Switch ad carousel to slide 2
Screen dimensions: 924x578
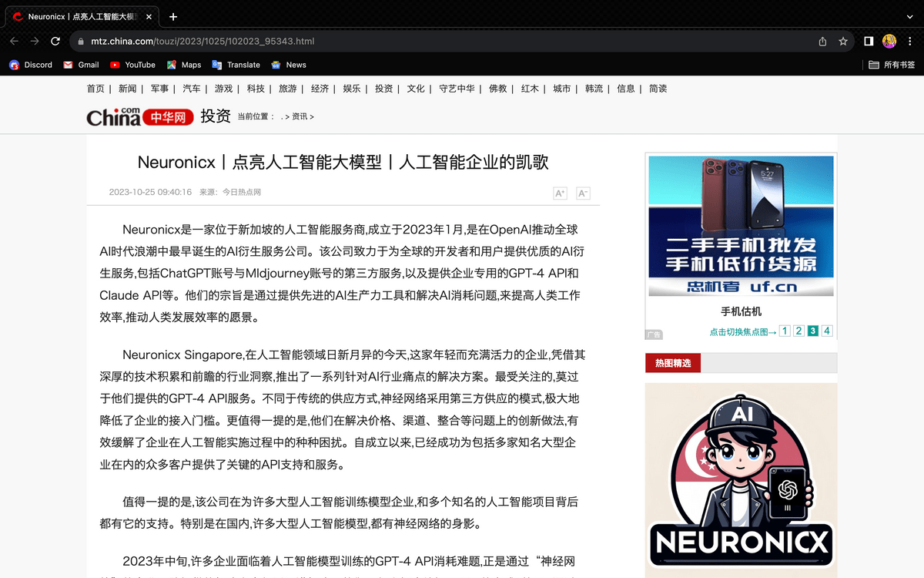[x=798, y=331]
